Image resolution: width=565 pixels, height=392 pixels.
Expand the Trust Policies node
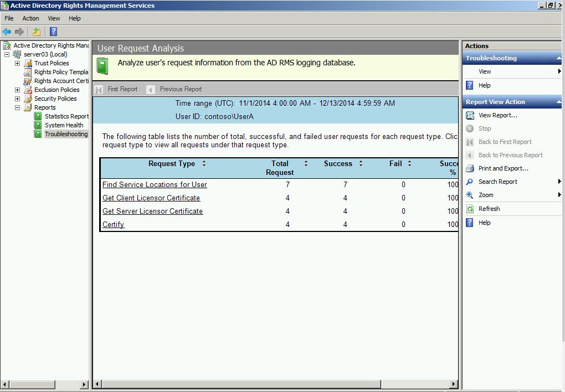click(17, 64)
